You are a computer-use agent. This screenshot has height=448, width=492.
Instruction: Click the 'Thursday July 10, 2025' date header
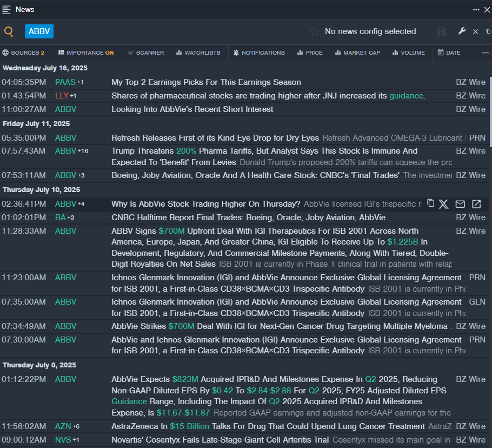pyautogui.click(x=42, y=189)
